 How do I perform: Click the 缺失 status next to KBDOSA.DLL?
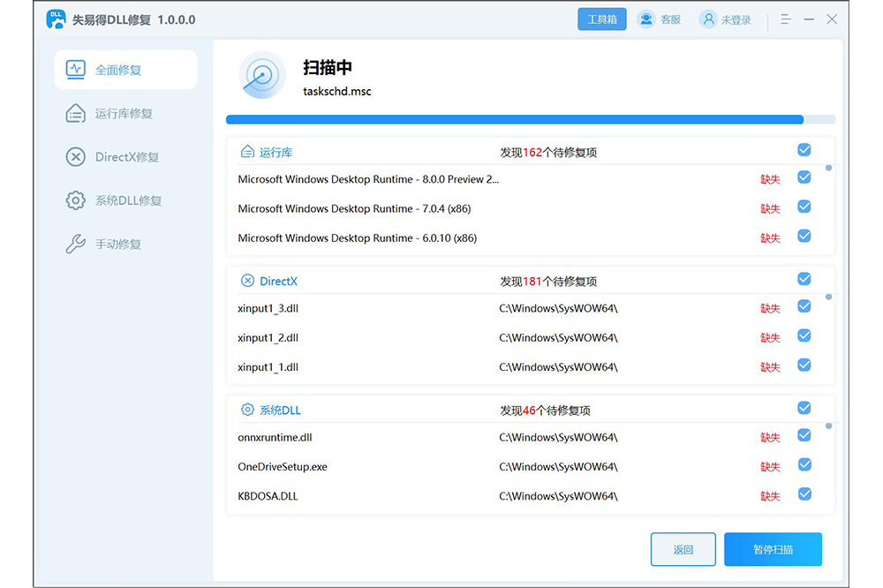click(770, 495)
